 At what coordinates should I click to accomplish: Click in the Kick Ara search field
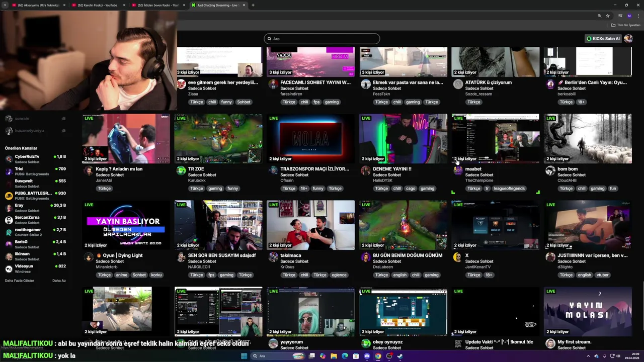[322, 39]
